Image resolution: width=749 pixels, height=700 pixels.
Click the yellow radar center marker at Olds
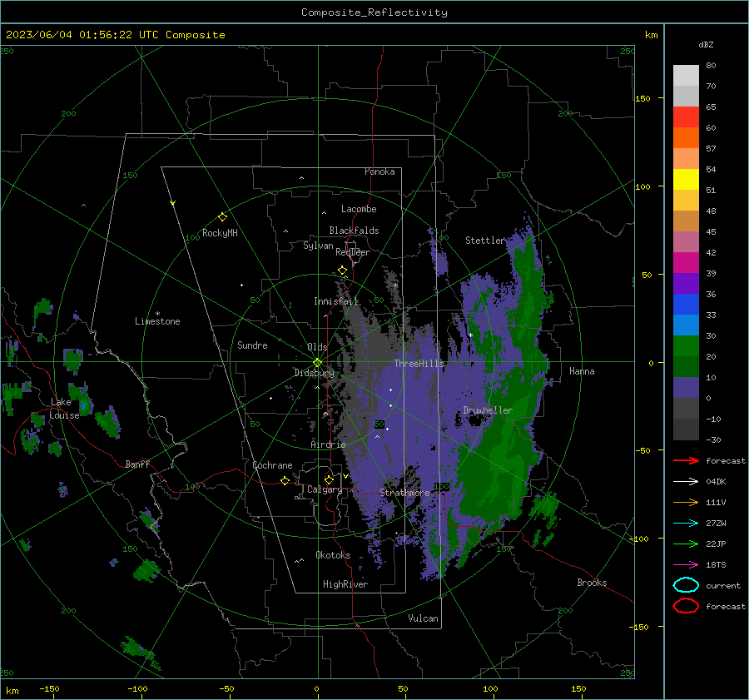(x=317, y=362)
